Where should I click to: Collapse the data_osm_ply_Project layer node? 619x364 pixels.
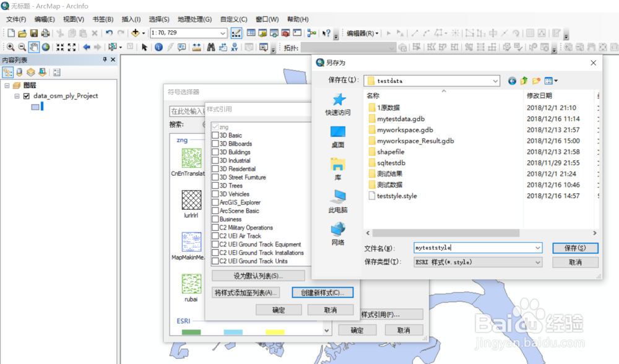pos(17,96)
